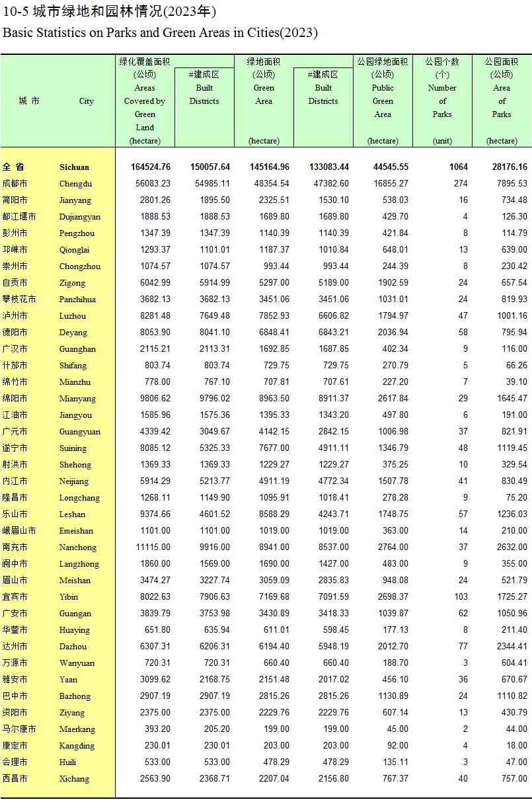Viewport: 532px width, 810px height.
Task: Select Deyang value 8053.90
Action: (155, 333)
